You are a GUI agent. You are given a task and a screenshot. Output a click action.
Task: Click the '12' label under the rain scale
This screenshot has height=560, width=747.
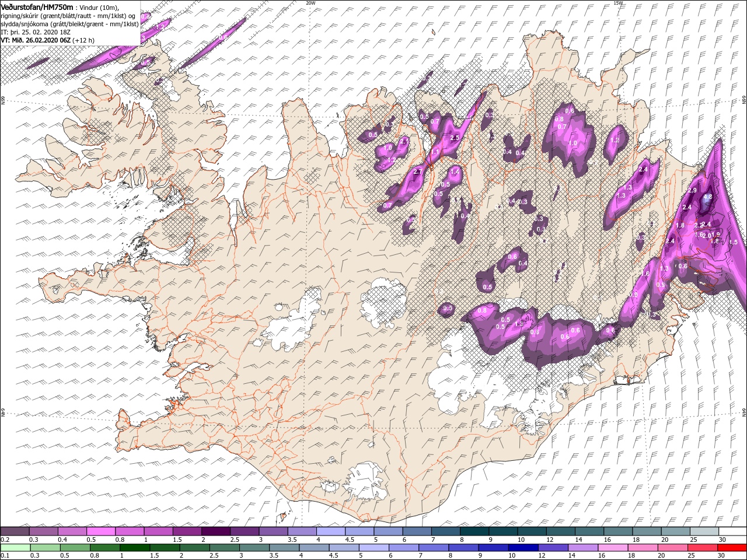pyautogui.click(x=542, y=555)
